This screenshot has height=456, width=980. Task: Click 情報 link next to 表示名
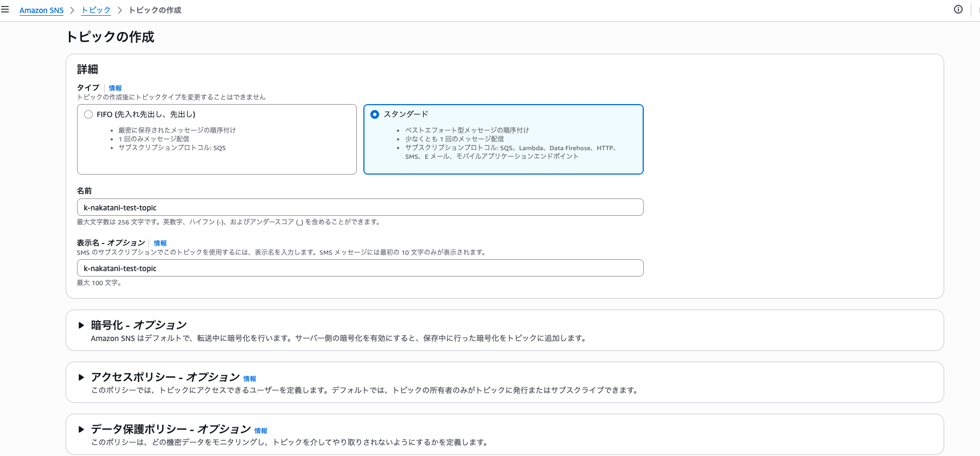160,243
